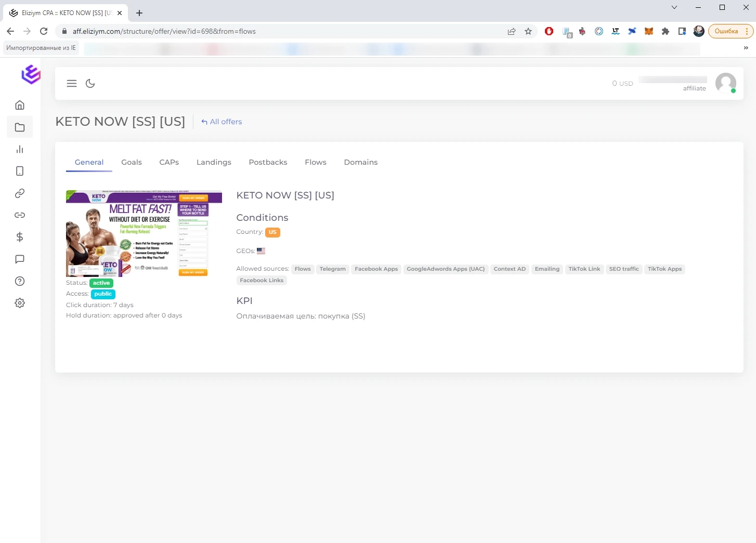
Task: Open the home dashboard sidebar icon
Action: coord(20,105)
